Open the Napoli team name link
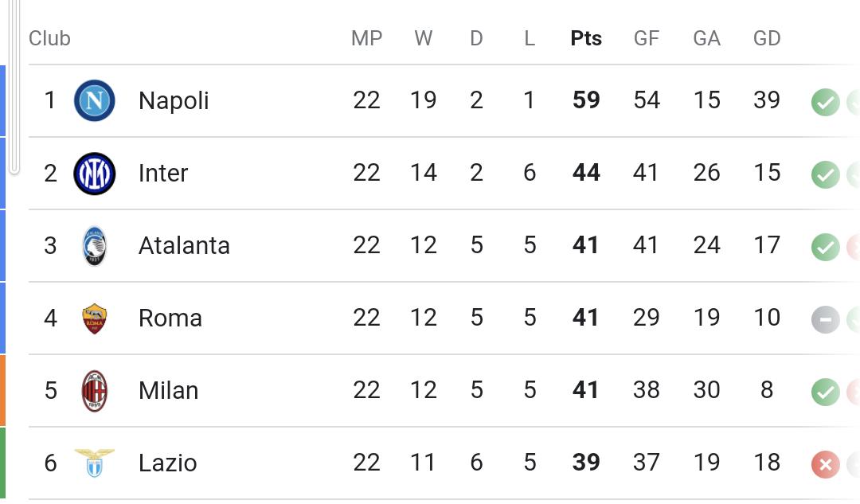This screenshot has width=860, height=504. 174,101
